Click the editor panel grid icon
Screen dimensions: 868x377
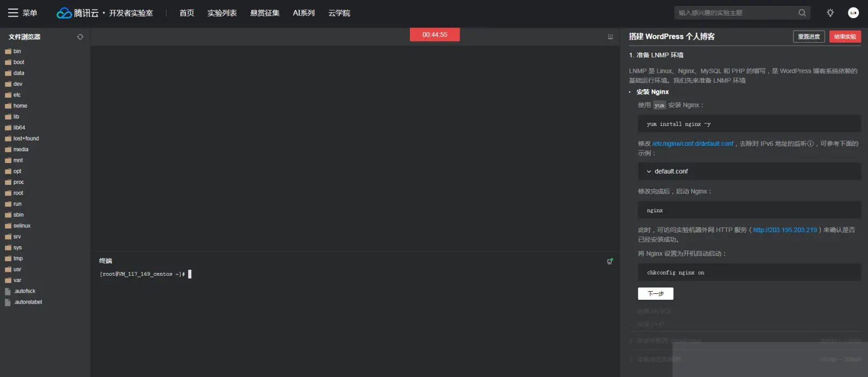pos(610,37)
